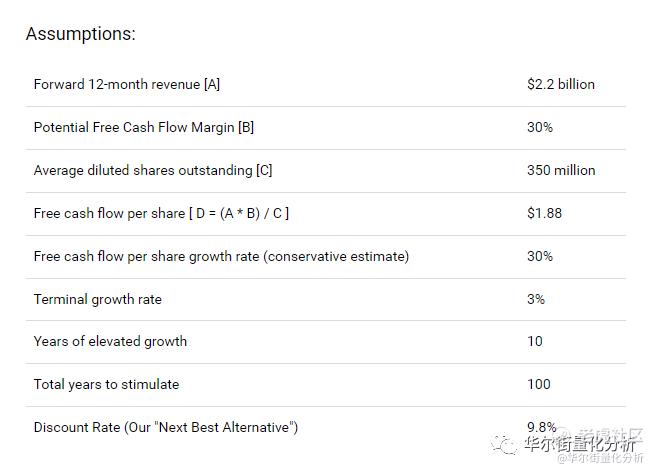The height and width of the screenshot is (473, 656).
Task: Click the "$1.88" per share value
Action: coord(544,213)
